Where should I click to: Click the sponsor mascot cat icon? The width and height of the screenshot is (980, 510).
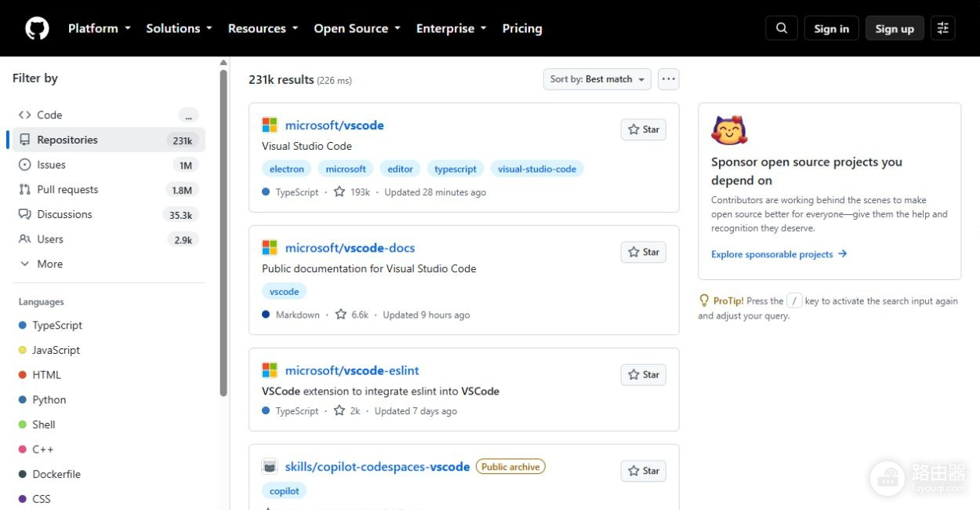point(729,130)
